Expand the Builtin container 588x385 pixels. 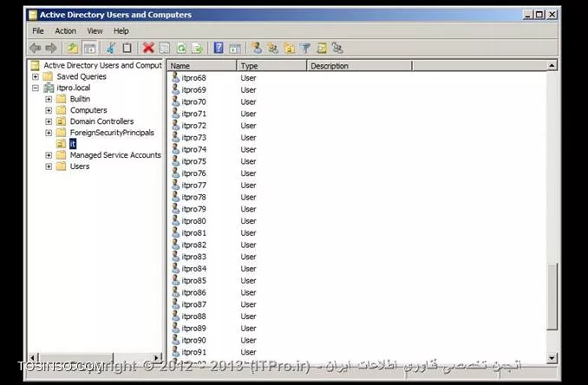[x=49, y=99]
